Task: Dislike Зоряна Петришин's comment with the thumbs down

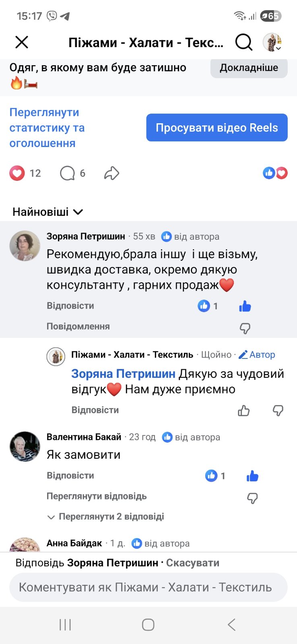Action: click(245, 329)
